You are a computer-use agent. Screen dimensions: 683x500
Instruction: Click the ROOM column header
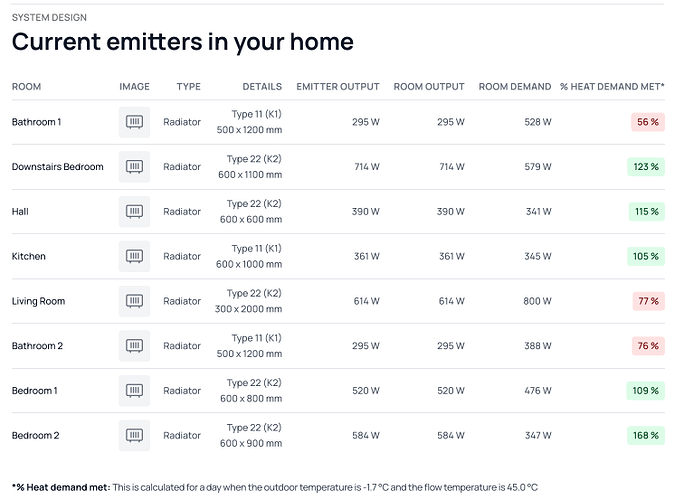tap(27, 87)
